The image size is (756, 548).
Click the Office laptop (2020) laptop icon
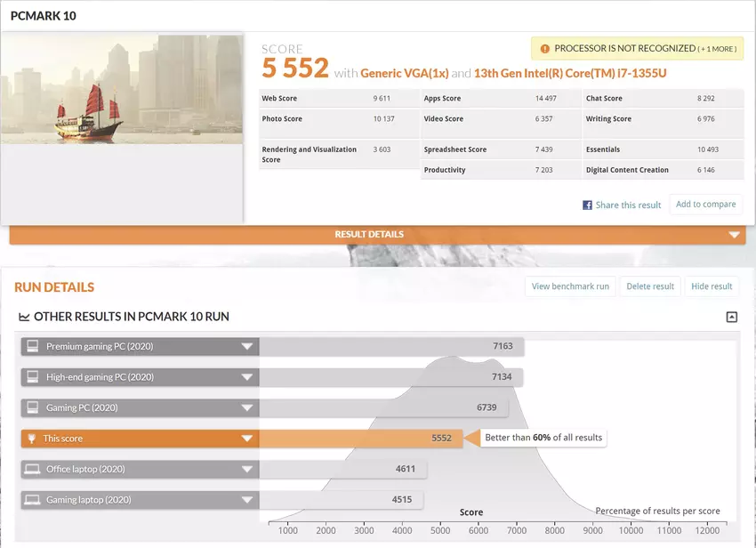[33, 469]
